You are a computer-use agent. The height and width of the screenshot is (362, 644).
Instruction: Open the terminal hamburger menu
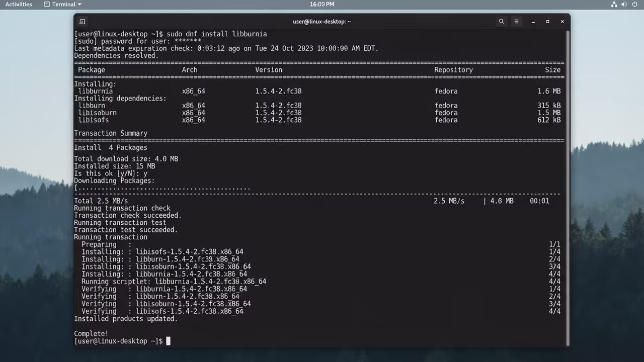[x=516, y=22]
